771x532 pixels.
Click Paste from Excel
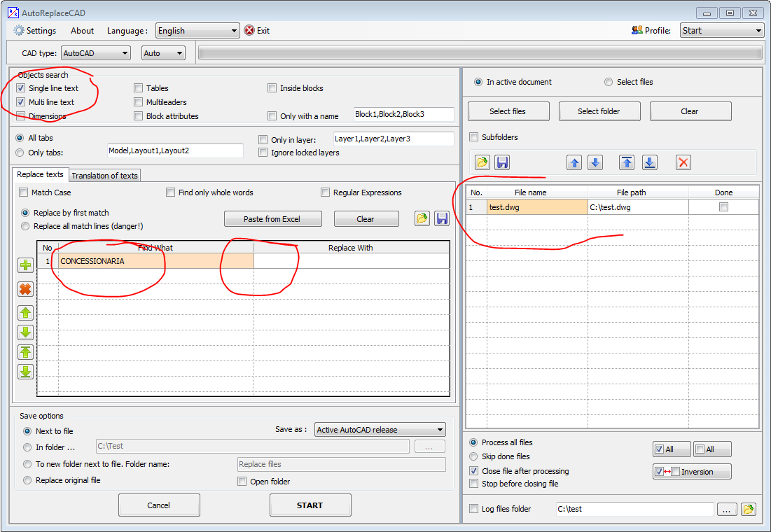tap(273, 218)
